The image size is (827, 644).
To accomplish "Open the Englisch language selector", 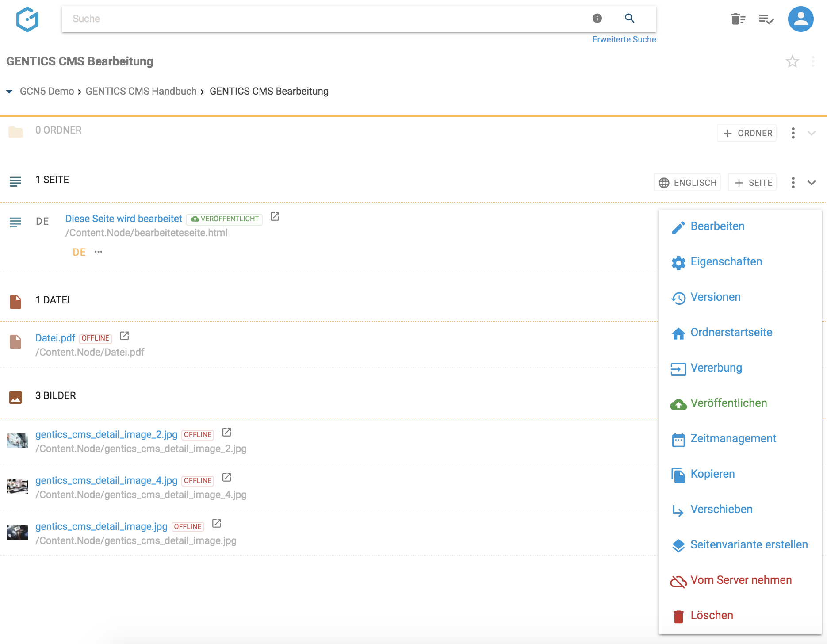I will click(x=687, y=183).
